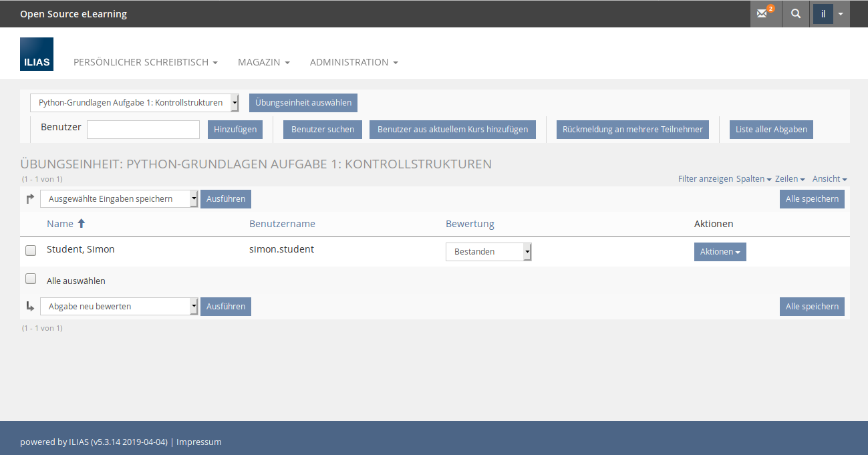Screen dimensions: 868x455
Task: Click sort arrow next to Name column
Action: pos(82,224)
